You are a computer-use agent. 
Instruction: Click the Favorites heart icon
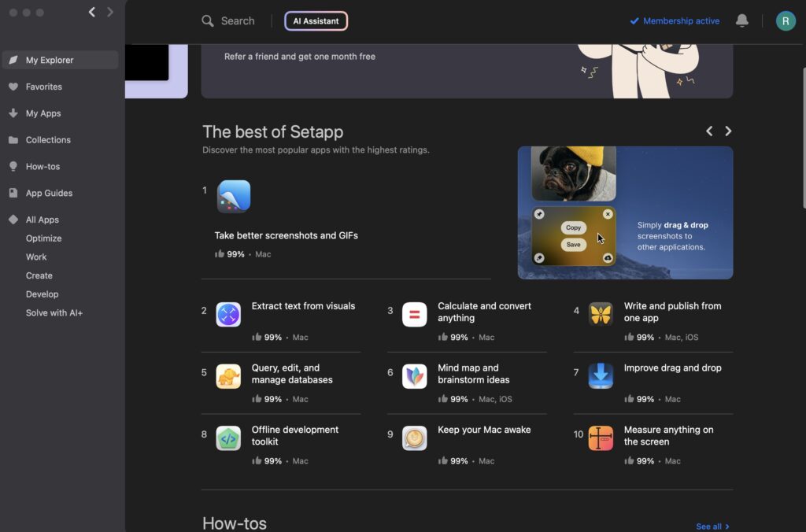click(x=13, y=87)
